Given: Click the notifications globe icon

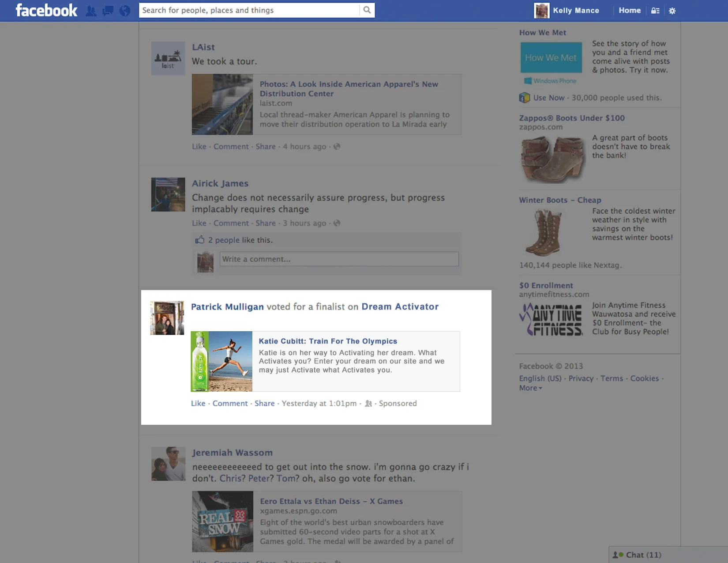Looking at the screenshot, I should tap(125, 10).
